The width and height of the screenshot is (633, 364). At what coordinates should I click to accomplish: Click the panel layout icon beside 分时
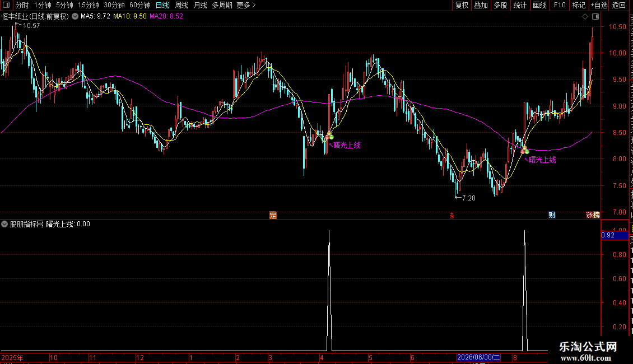pos(6,5)
